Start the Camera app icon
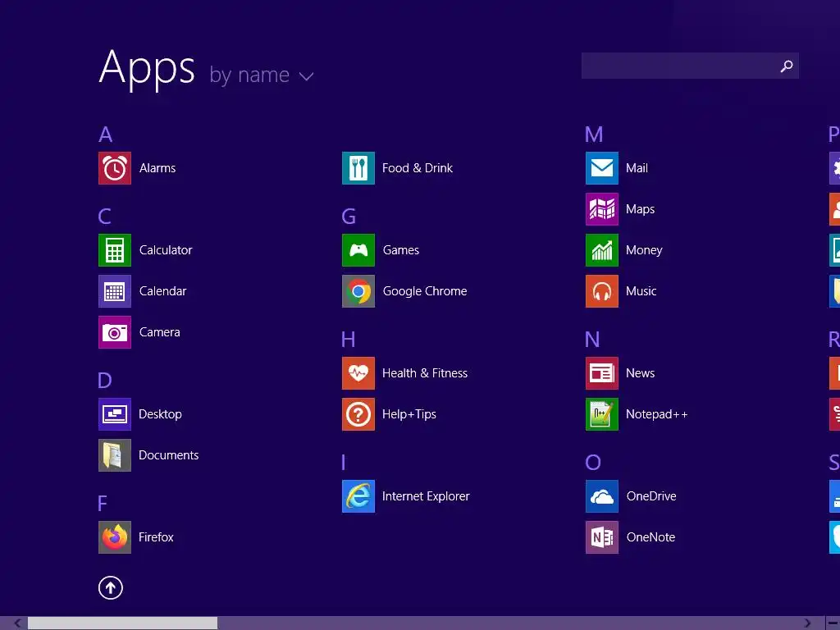Screen dimensions: 840x630 click(x=115, y=332)
